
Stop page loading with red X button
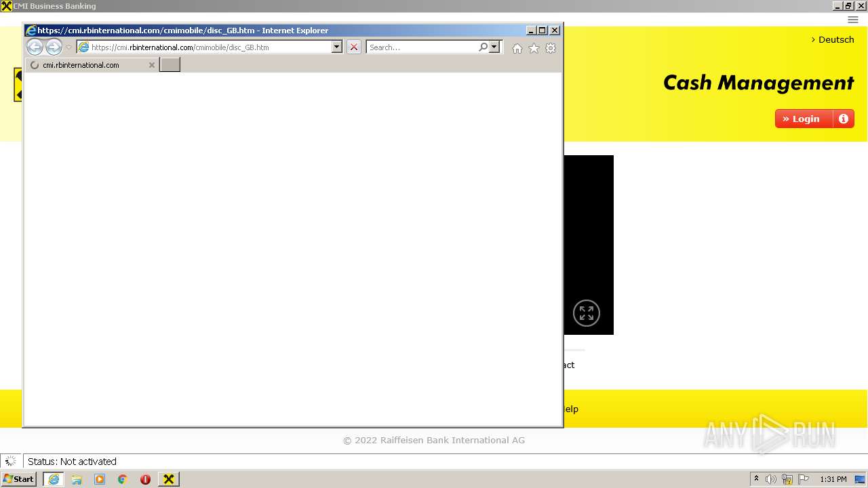[354, 47]
